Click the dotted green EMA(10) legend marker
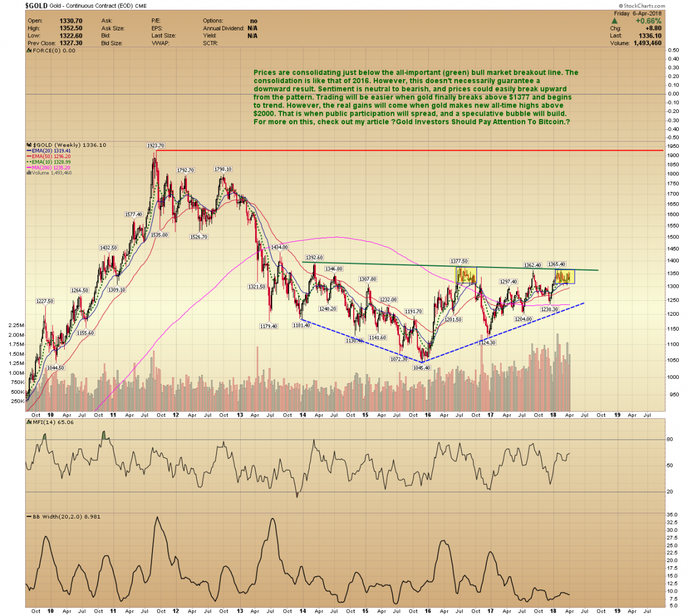The image size is (688, 616). [x=29, y=162]
